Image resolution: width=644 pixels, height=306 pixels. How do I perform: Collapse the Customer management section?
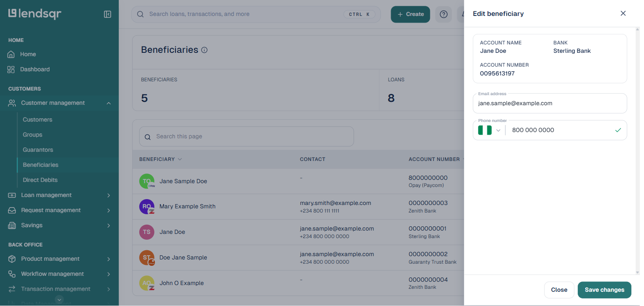pos(109,103)
